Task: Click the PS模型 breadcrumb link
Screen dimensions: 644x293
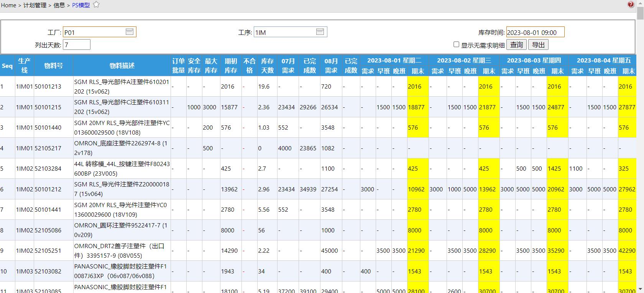Action: pyautogui.click(x=81, y=5)
